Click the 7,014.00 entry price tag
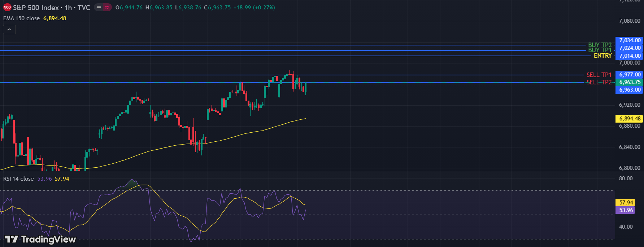 630,56
